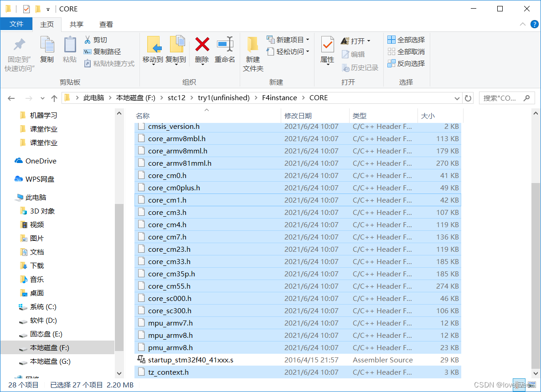The height and width of the screenshot is (392, 541).
Task: Open the Properties (属性) button
Action: click(x=327, y=51)
